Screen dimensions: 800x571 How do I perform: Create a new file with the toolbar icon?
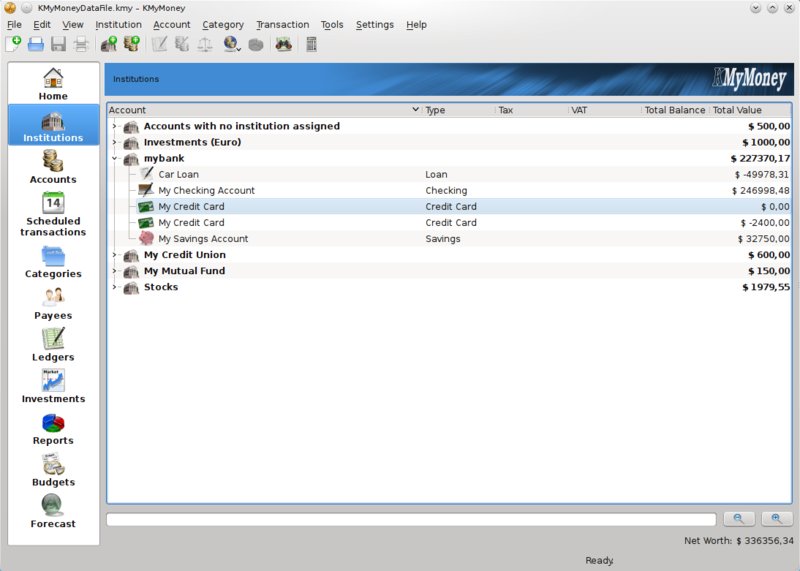[13, 44]
